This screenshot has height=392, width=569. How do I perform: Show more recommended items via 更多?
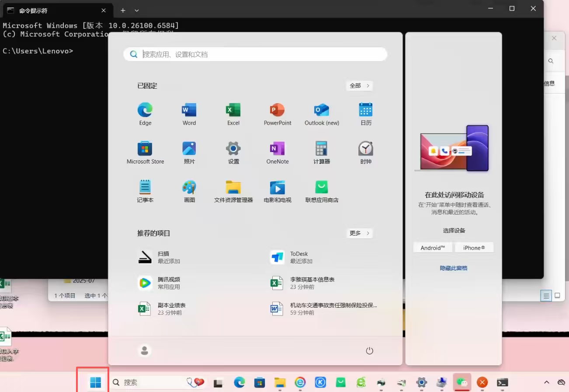(x=359, y=233)
